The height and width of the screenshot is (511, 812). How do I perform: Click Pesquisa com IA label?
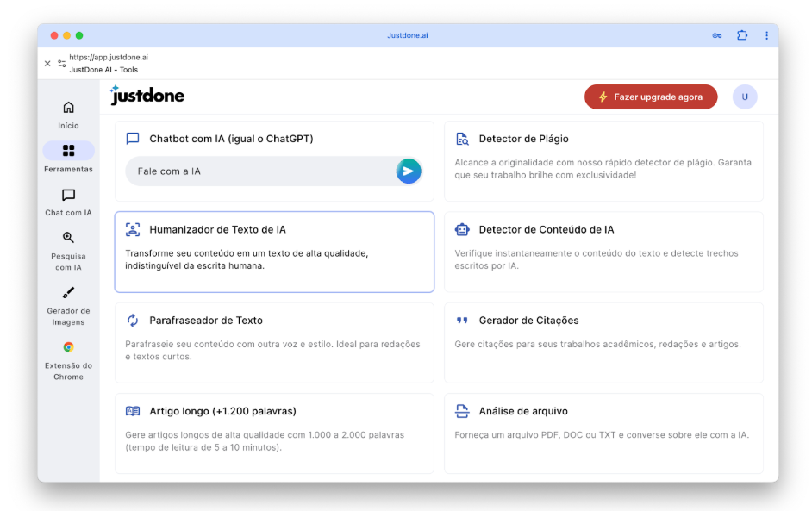point(68,262)
